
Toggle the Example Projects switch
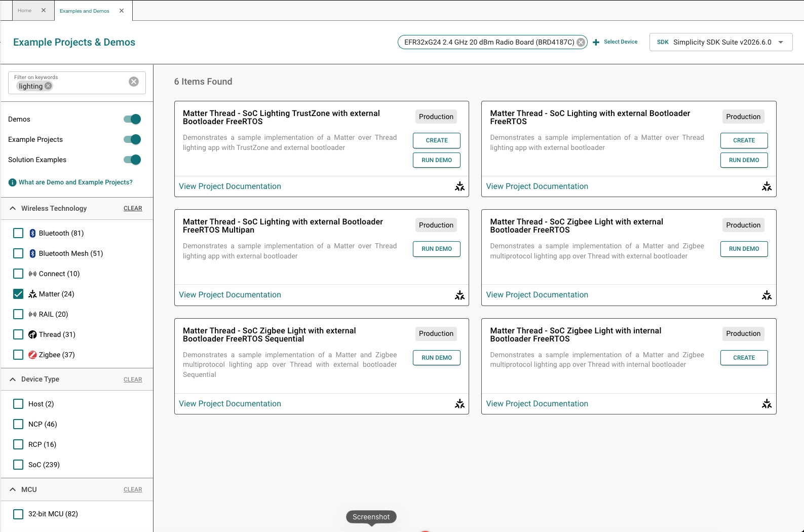(132, 139)
